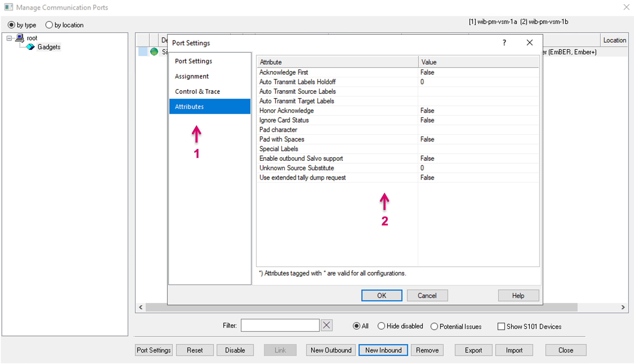Click the root computer icon
This screenshot has height=364, width=634.
[20, 38]
